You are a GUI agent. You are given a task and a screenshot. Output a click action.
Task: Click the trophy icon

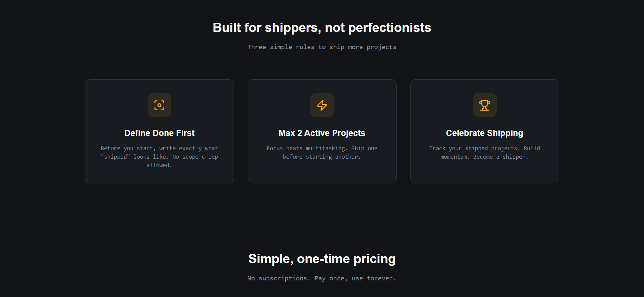coord(484,105)
